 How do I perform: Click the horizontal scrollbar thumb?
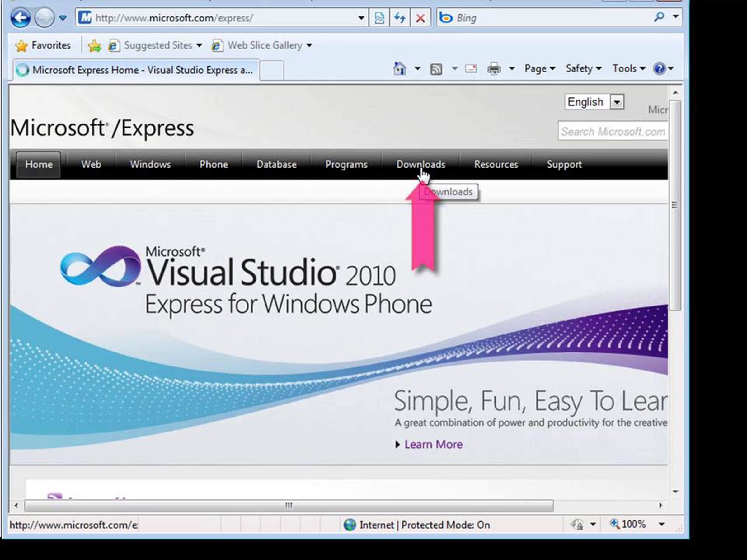click(x=289, y=505)
